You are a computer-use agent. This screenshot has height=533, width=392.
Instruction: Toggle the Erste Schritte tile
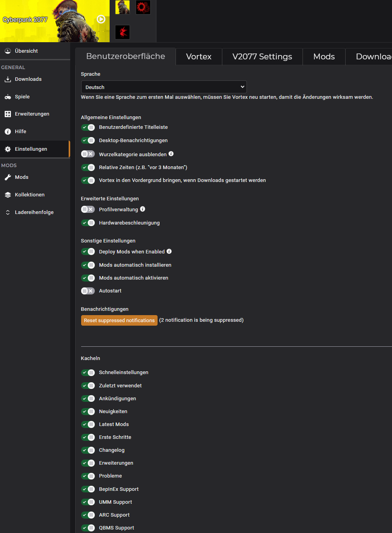pos(88,437)
